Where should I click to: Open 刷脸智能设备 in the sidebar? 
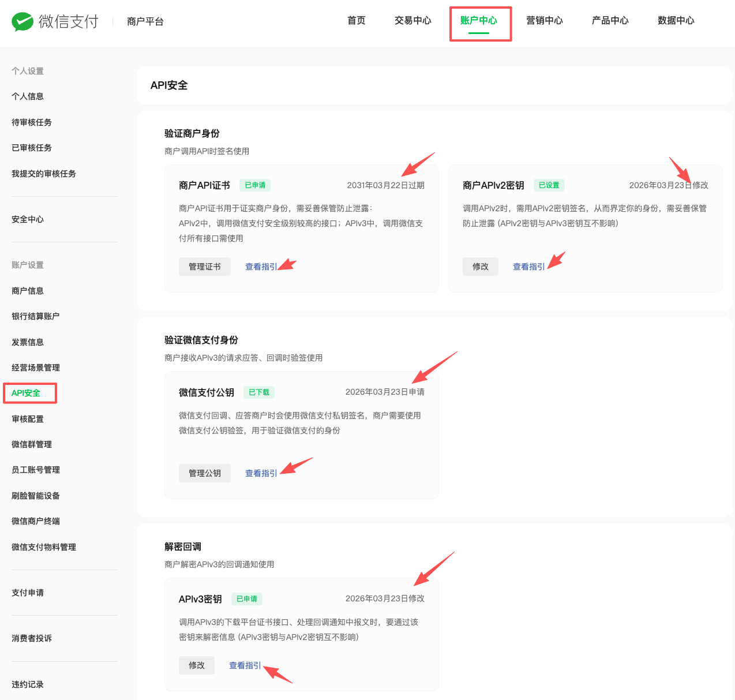coord(36,496)
